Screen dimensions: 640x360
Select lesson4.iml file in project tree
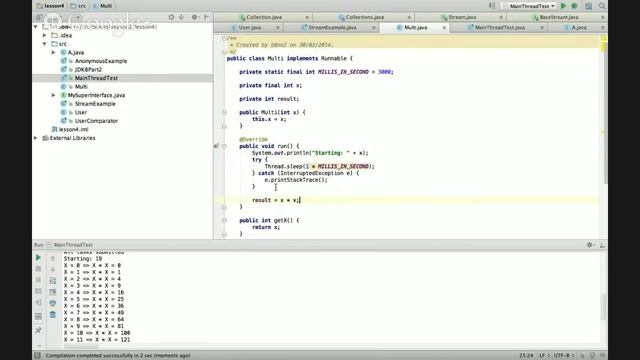click(73, 129)
